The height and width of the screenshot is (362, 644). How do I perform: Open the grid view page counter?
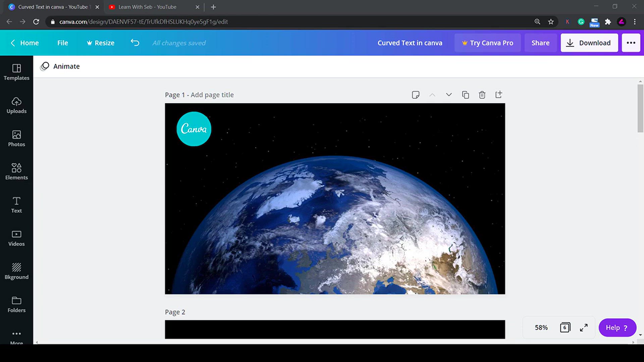565,327
